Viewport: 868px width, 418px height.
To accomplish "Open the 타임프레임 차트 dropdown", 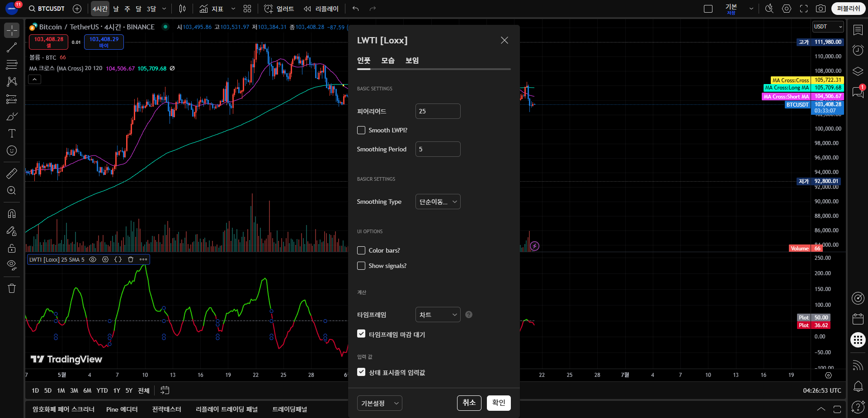I will (x=438, y=315).
